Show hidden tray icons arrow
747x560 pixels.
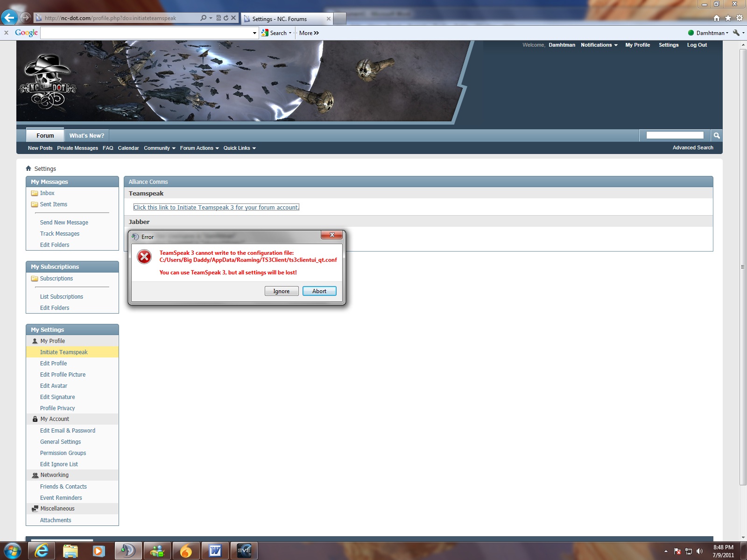tap(666, 551)
